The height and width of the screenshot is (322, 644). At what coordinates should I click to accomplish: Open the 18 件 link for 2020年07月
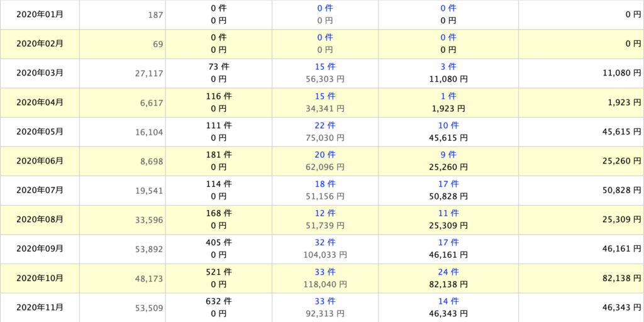pyautogui.click(x=325, y=184)
